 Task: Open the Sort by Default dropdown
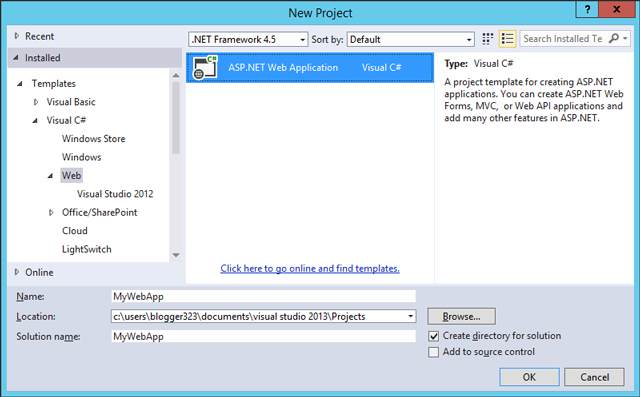coord(411,40)
